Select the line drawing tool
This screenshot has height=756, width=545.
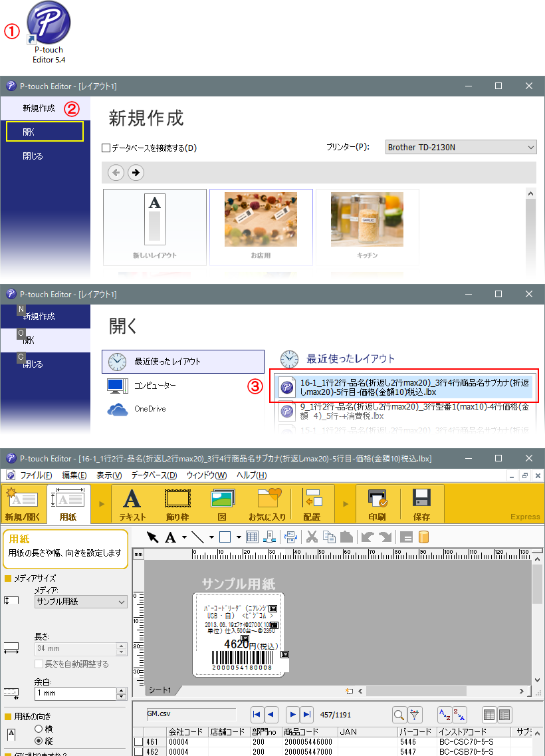[197, 537]
